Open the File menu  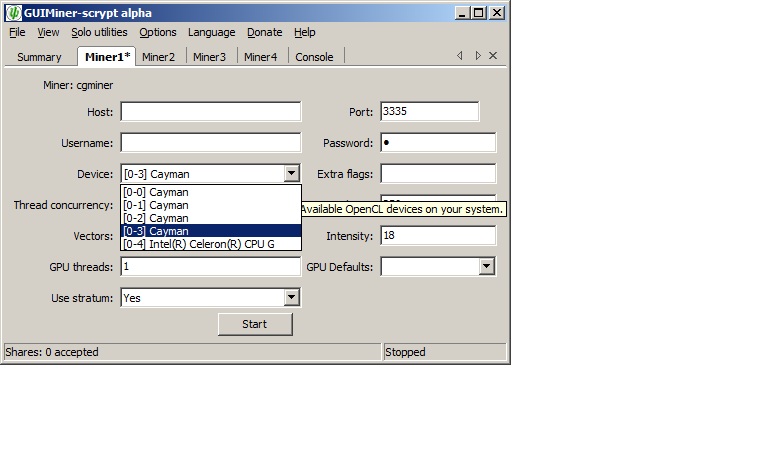pyautogui.click(x=17, y=32)
